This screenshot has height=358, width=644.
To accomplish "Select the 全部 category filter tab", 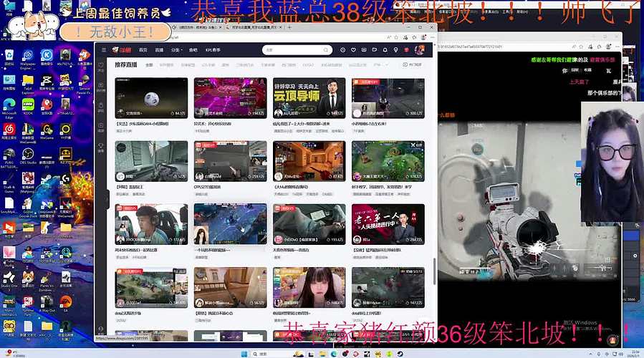I will (149, 65).
